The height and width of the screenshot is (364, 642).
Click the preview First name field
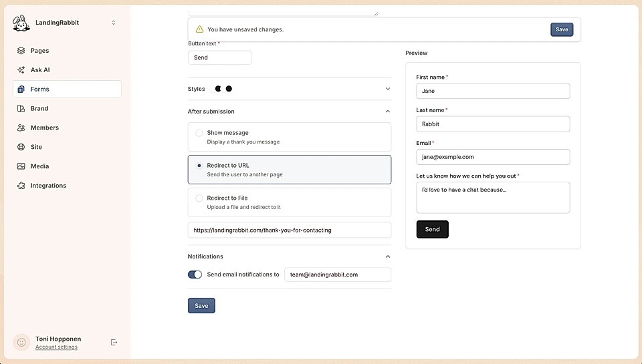[x=493, y=91]
